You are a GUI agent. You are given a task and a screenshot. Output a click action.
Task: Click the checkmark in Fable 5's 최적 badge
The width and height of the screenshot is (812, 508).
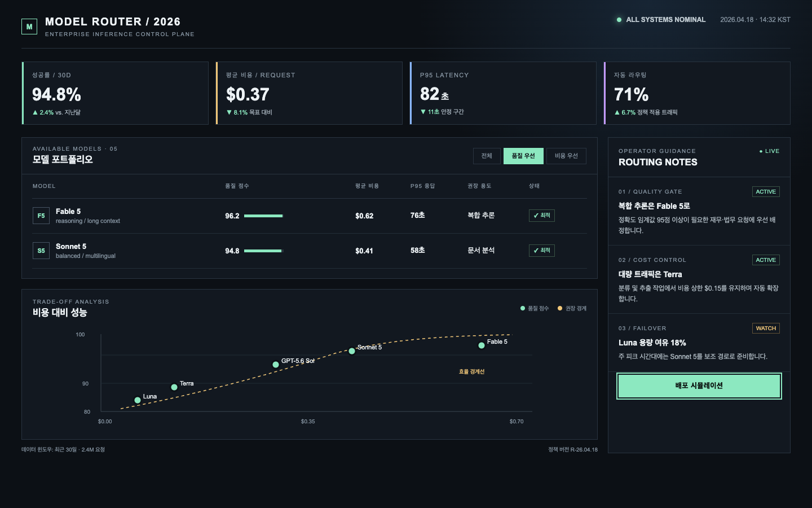[536, 216]
